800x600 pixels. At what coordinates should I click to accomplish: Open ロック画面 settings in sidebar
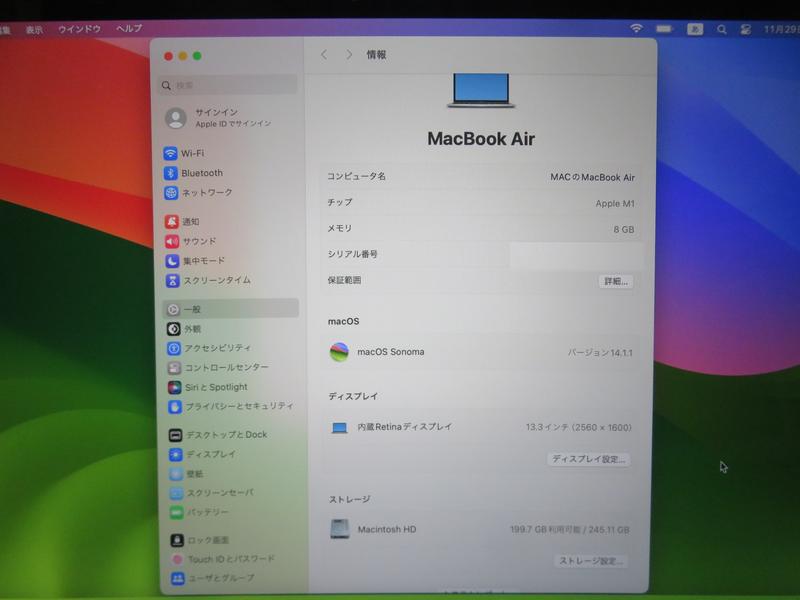(x=199, y=540)
